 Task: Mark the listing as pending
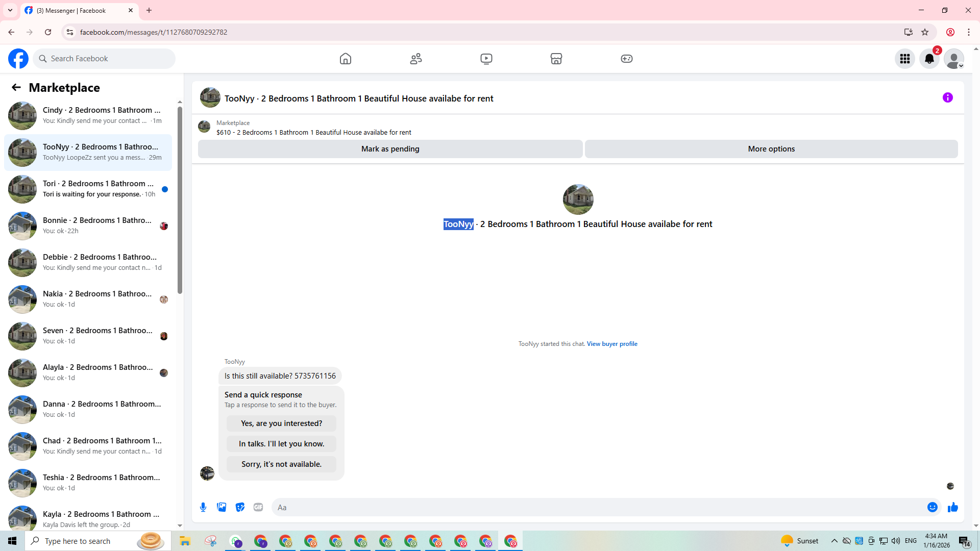tap(390, 149)
